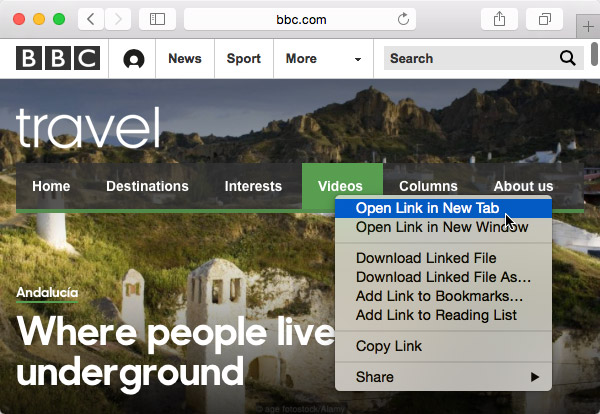Add a new tab with plus button
Screen dimensions: 600x414
587,27
